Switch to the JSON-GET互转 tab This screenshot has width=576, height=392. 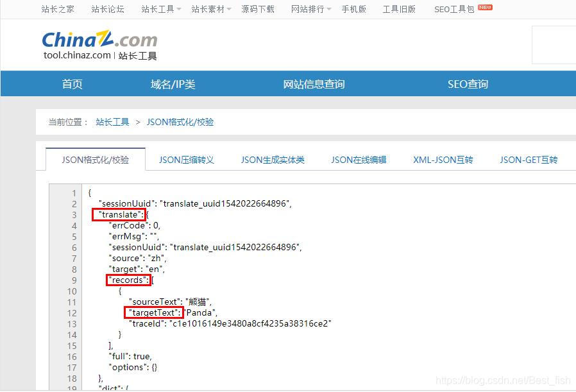coord(529,160)
